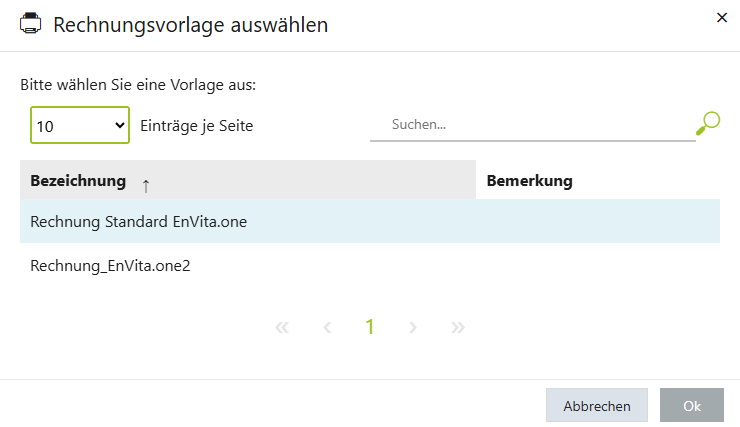Click the Rechnungsvorlage auswählen title text

pos(190,26)
